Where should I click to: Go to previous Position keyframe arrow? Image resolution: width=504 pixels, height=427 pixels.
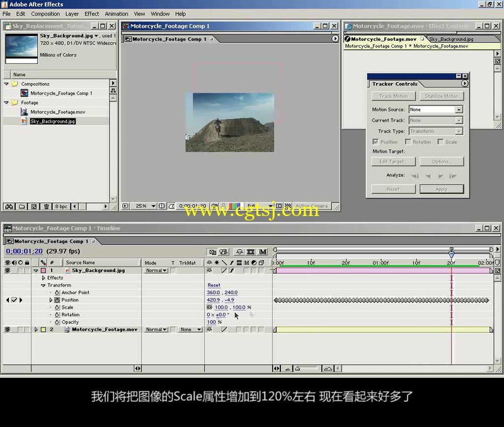tap(8, 300)
